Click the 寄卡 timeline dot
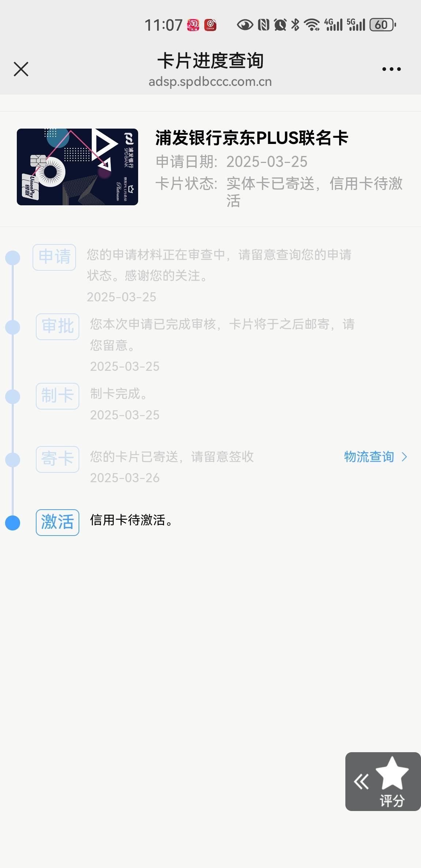 [13, 460]
